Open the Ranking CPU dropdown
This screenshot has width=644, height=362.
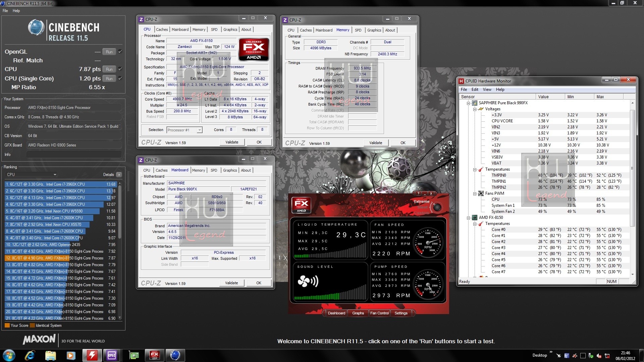pyautogui.click(x=31, y=175)
